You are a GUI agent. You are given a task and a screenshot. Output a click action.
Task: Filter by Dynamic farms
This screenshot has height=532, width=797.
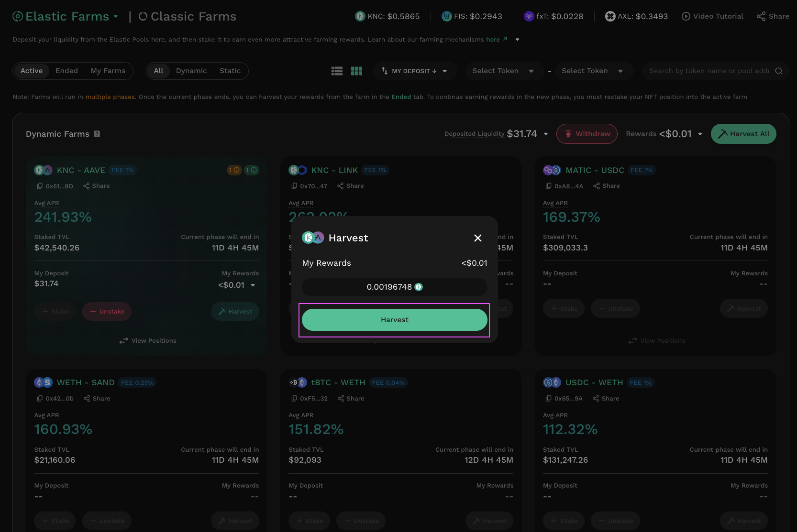tap(191, 71)
